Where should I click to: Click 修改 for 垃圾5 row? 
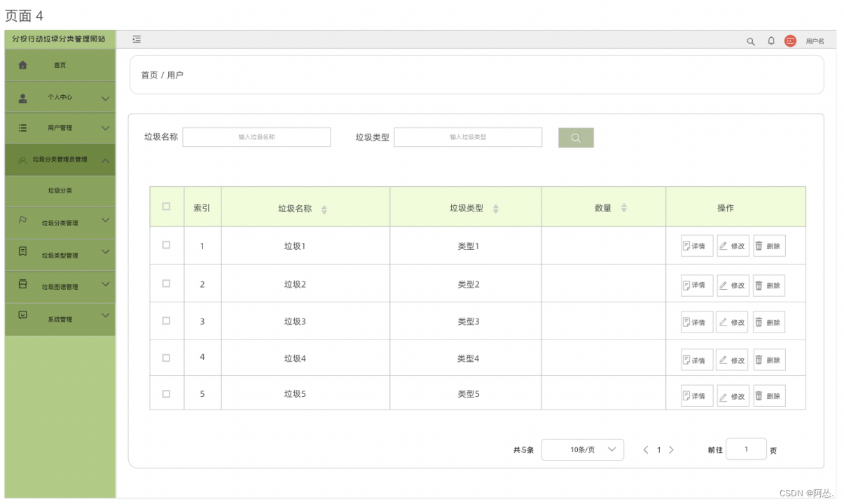tap(733, 395)
